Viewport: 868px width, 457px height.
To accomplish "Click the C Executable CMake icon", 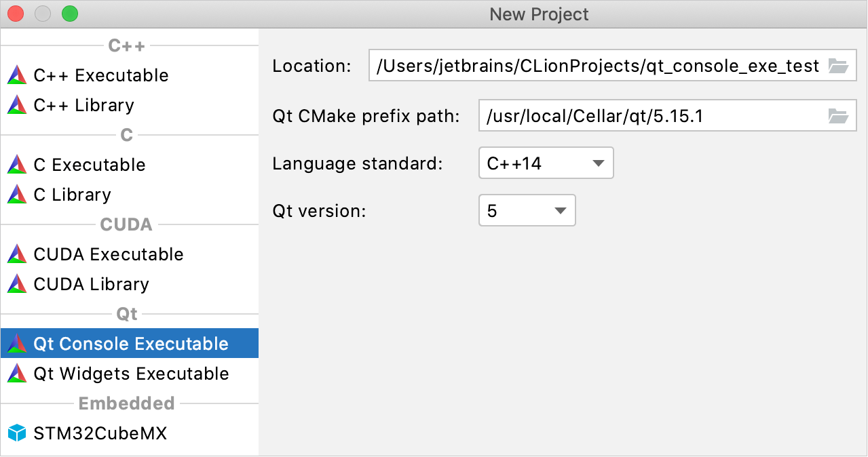I will pyautogui.click(x=17, y=164).
